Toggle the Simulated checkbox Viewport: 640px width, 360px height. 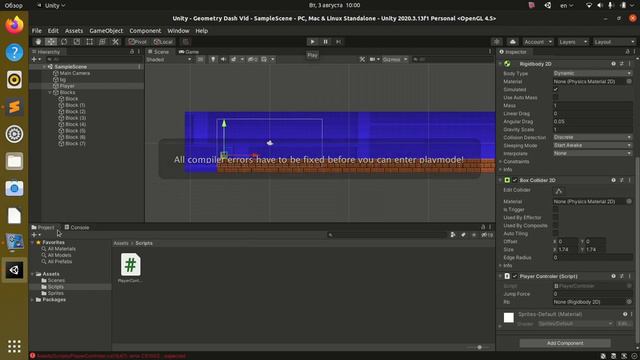pyautogui.click(x=556, y=89)
